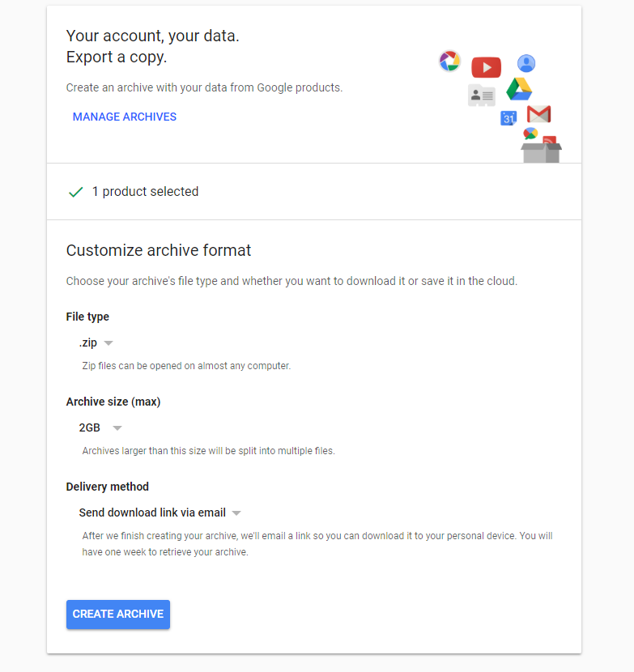Image resolution: width=634 pixels, height=672 pixels.
Task: Click the Contacts card icon
Action: click(x=482, y=96)
